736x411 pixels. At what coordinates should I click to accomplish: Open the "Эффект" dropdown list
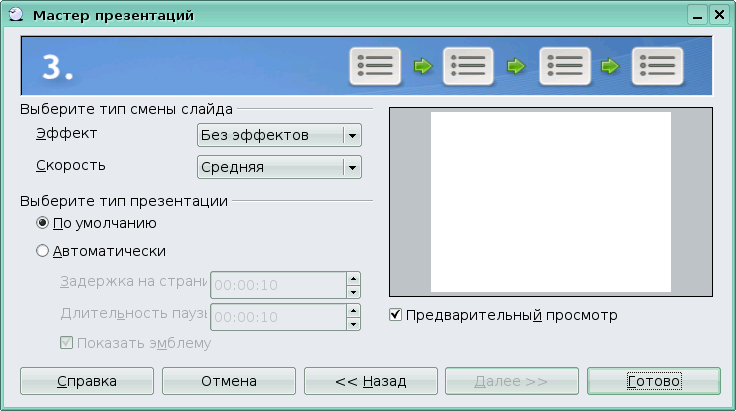click(351, 136)
